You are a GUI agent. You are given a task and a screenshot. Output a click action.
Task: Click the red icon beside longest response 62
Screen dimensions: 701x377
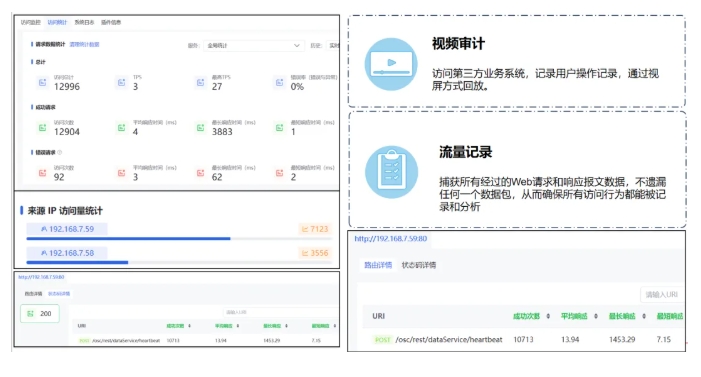(200, 173)
